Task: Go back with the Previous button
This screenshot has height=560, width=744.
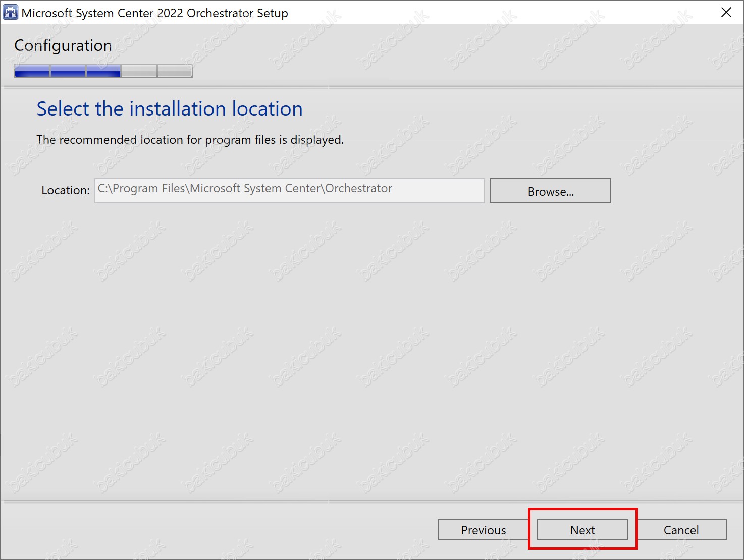Action: click(x=483, y=530)
